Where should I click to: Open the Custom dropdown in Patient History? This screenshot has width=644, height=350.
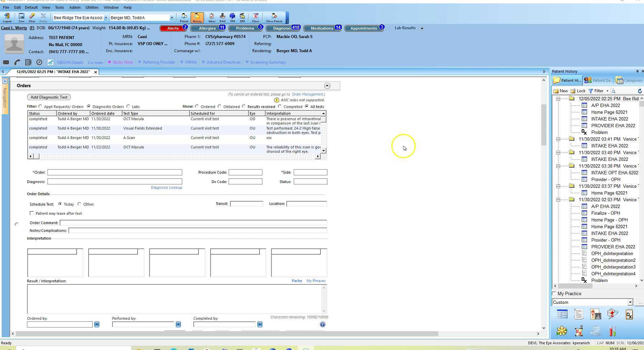(630, 302)
